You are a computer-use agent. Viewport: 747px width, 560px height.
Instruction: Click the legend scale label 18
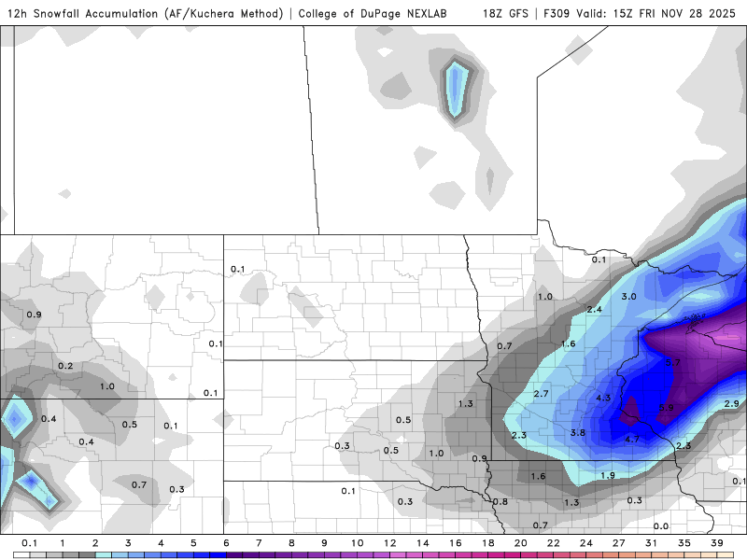487,543
